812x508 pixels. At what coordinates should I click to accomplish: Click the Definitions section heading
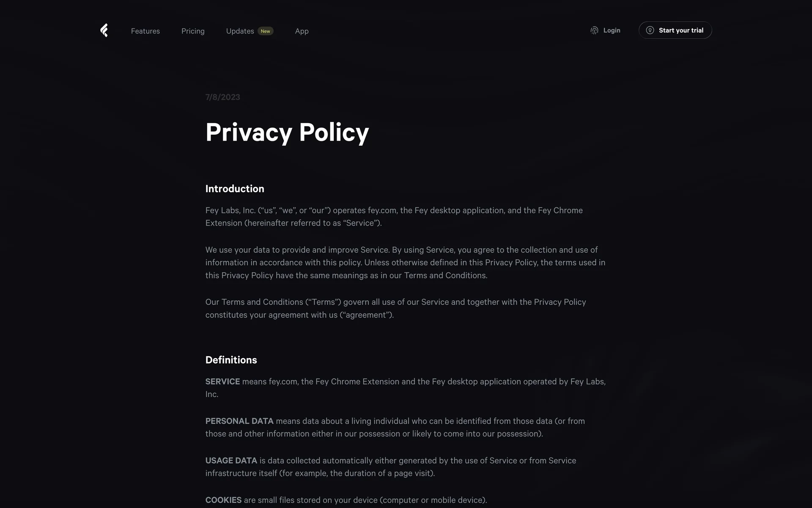[231, 360]
